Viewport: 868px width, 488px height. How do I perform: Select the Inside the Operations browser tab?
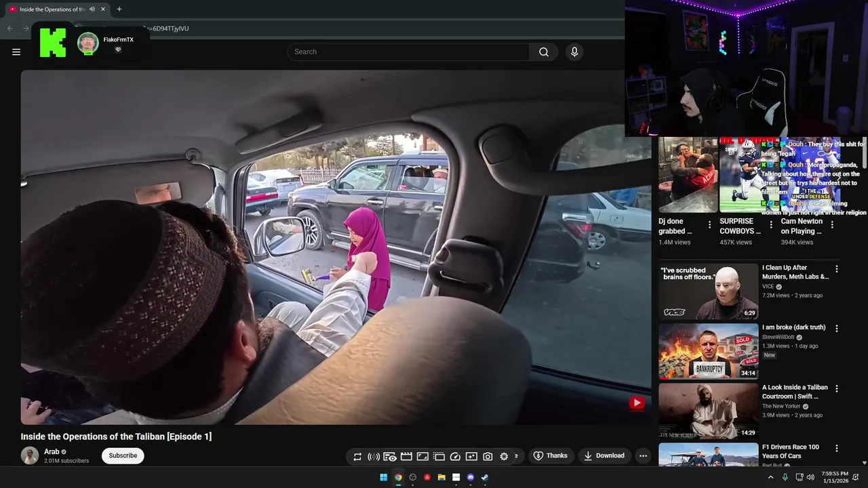[x=53, y=9]
